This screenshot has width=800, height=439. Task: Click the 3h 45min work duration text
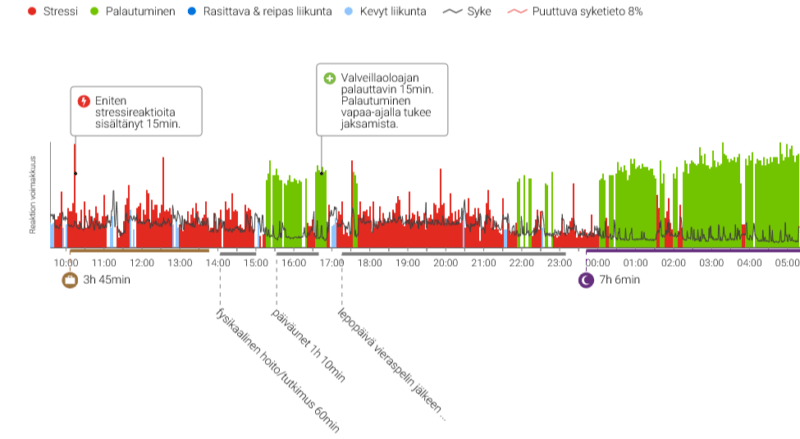pos(106,280)
